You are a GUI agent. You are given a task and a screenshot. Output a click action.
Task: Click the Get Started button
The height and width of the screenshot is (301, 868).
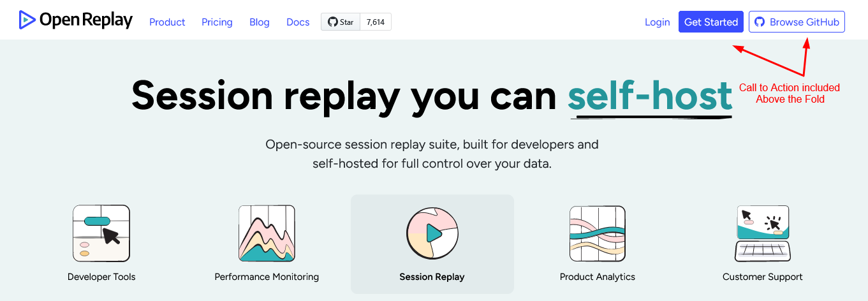tap(711, 22)
